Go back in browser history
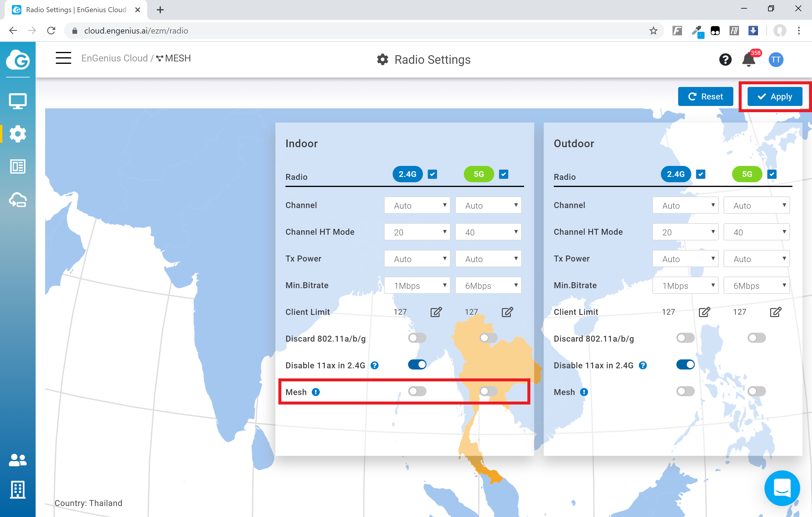The image size is (812, 517). [13, 31]
